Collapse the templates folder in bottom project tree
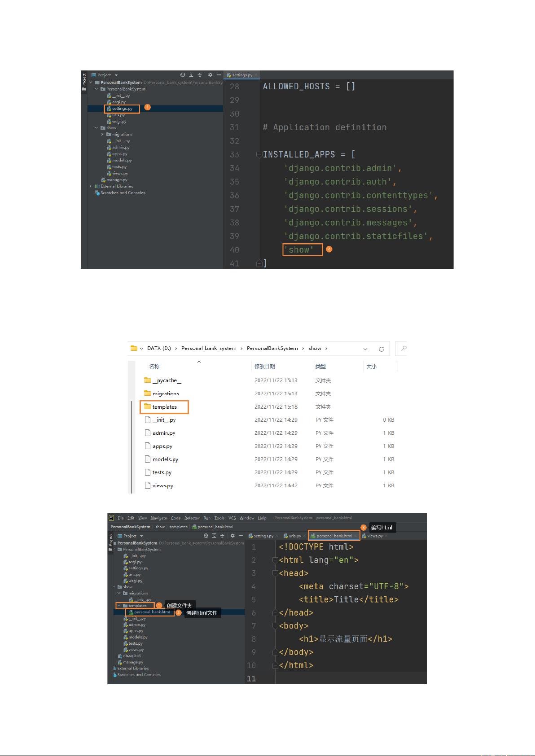535x756 pixels. tap(119, 606)
